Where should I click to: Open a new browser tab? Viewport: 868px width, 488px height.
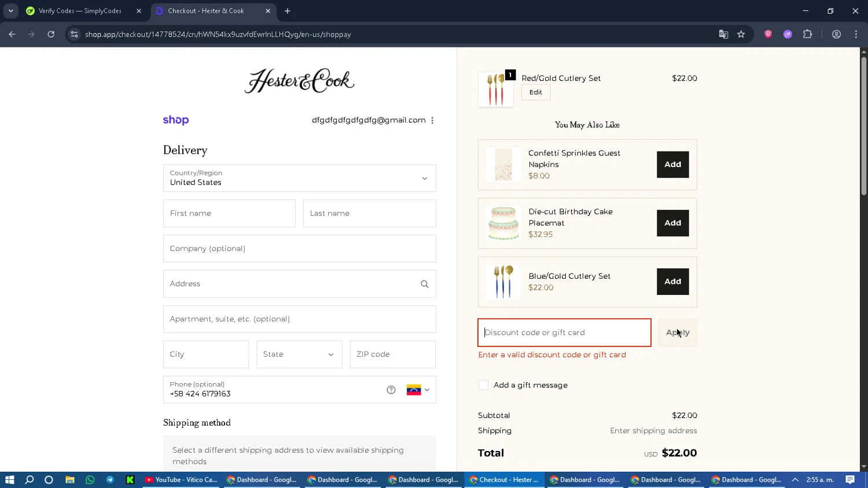pos(288,11)
